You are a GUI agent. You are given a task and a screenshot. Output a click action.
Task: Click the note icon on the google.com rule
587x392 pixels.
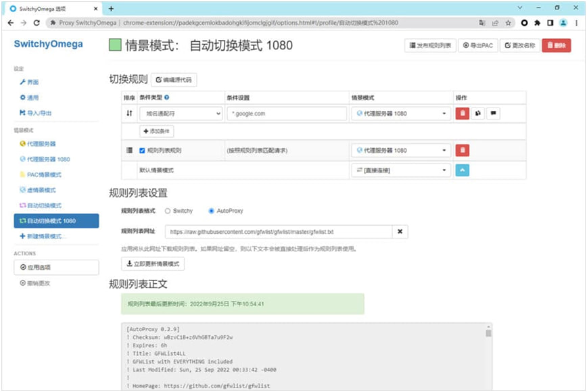pos(494,114)
